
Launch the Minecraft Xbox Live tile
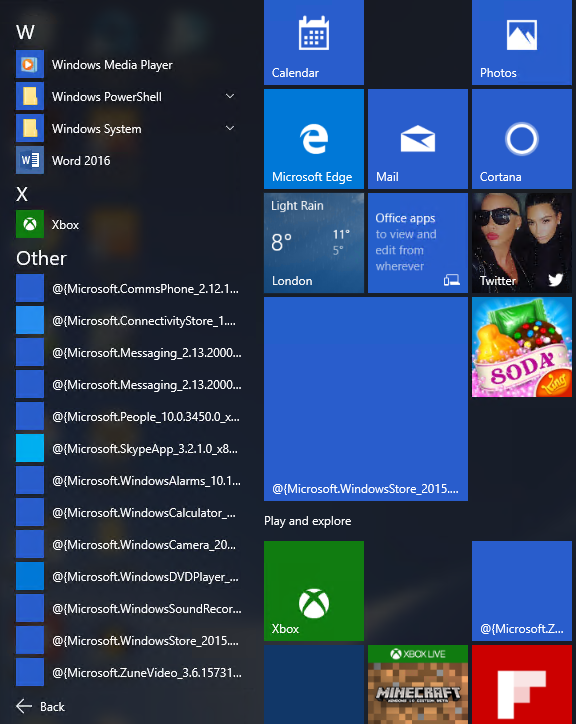418,684
